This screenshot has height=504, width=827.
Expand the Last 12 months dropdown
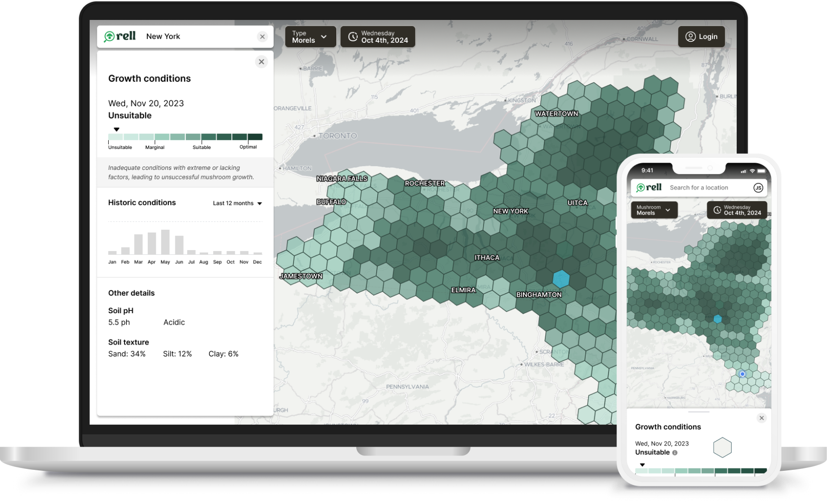pos(238,203)
